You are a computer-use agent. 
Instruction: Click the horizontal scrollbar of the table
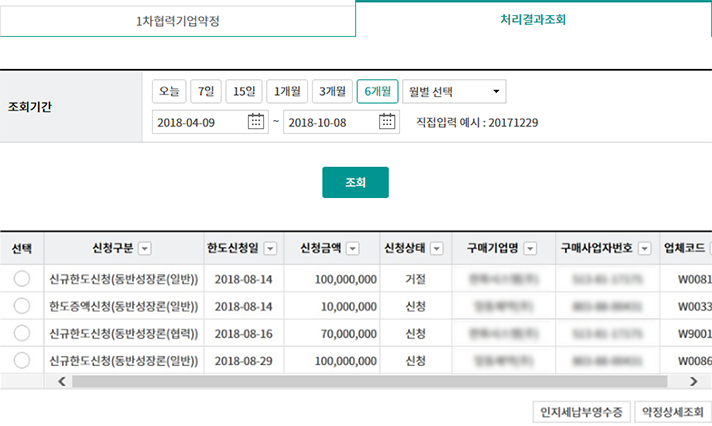(x=370, y=381)
